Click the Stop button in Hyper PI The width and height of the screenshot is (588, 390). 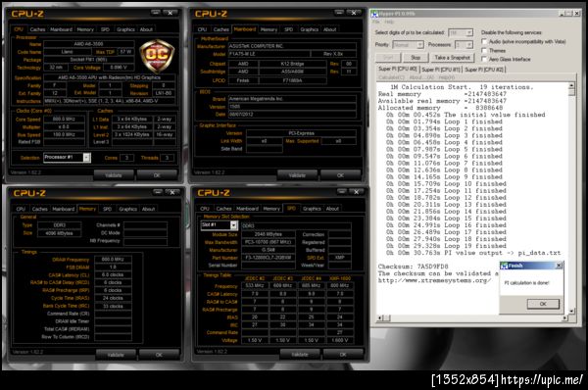(x=416, y=58)
